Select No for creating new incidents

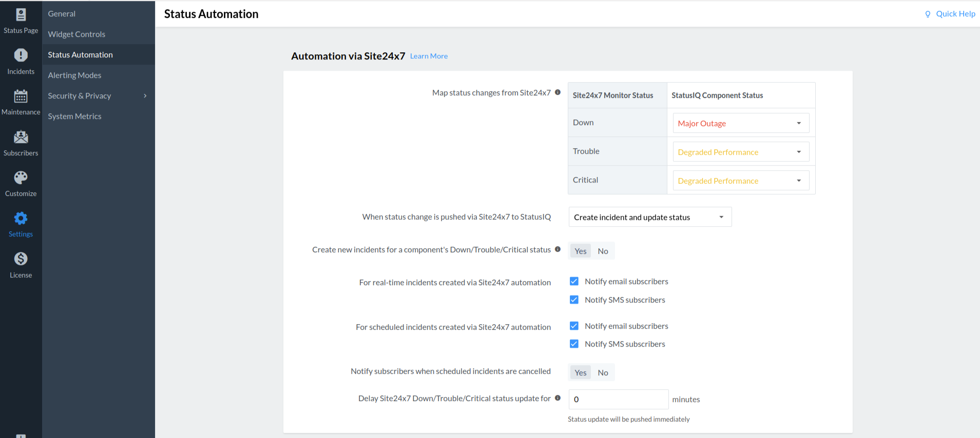point(603,251)
